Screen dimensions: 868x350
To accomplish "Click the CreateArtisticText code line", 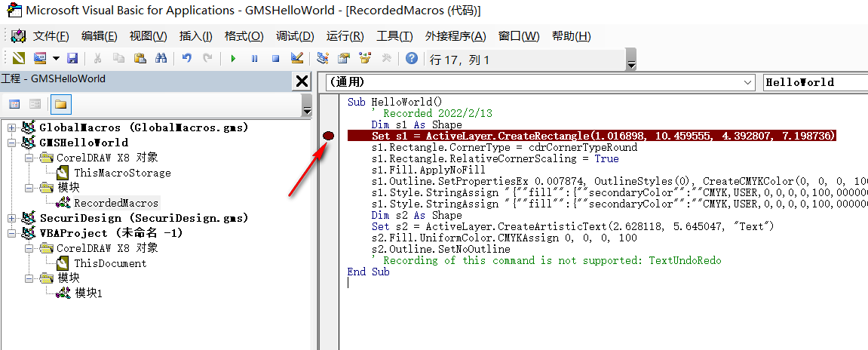I will coord(572,226).
